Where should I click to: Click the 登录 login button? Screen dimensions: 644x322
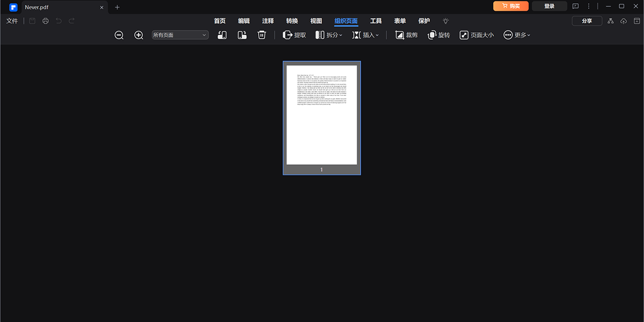[550, 6]
